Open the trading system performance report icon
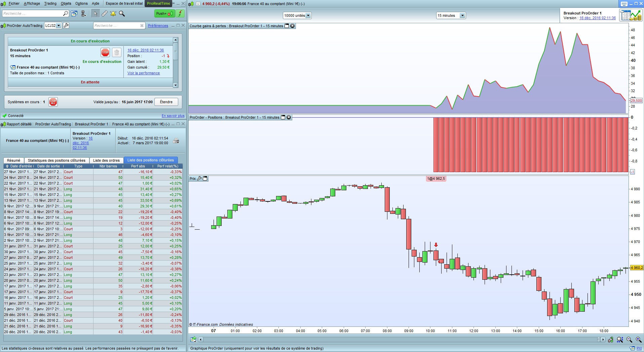This screenshot has width=644, height=352. click(x=631, y=15)
